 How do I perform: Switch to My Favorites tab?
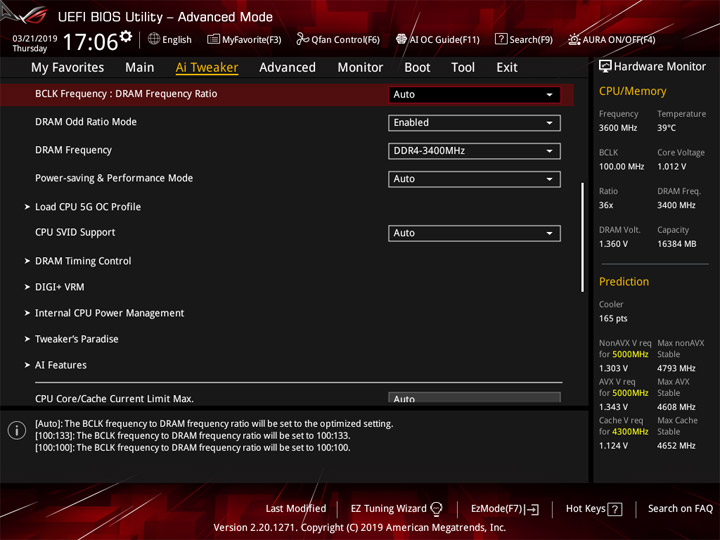(x=68, y=68)
